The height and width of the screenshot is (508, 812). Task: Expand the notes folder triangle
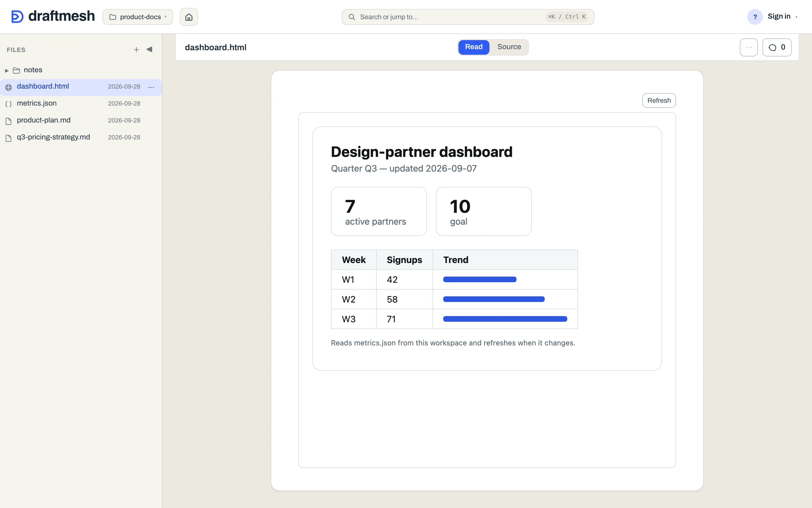point(7,71)
